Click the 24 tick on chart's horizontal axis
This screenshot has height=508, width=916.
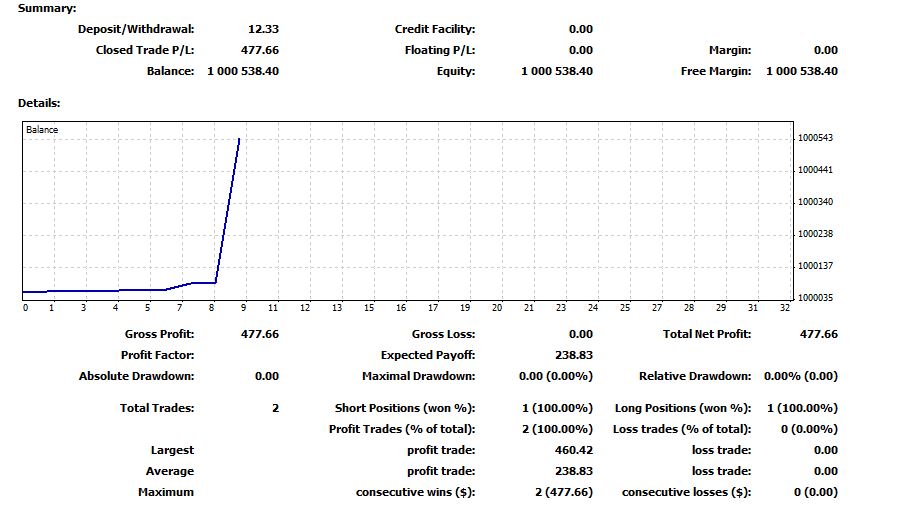click(593, 308)
